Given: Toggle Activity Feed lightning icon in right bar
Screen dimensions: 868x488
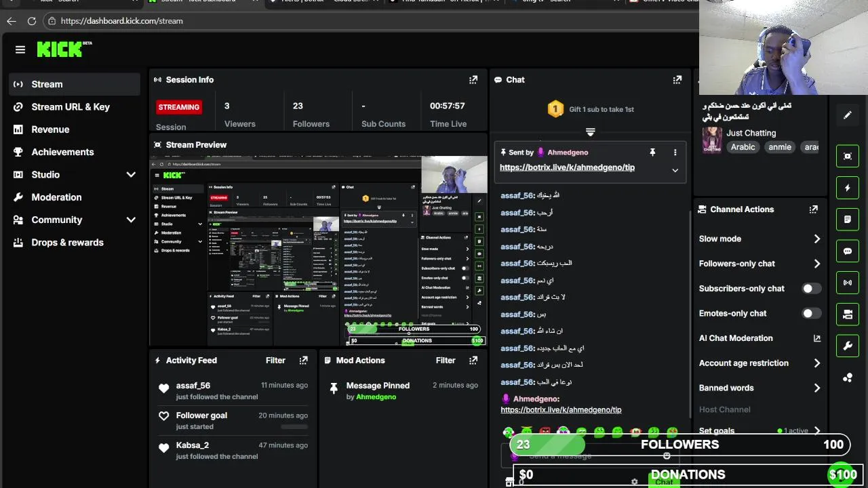Looking at the screenshot, I should click(848, 188).
